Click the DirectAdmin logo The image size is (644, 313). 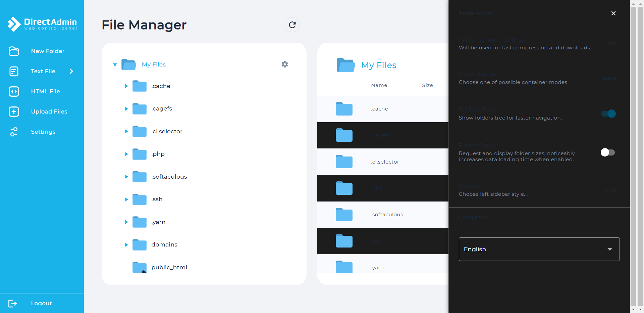42,24
